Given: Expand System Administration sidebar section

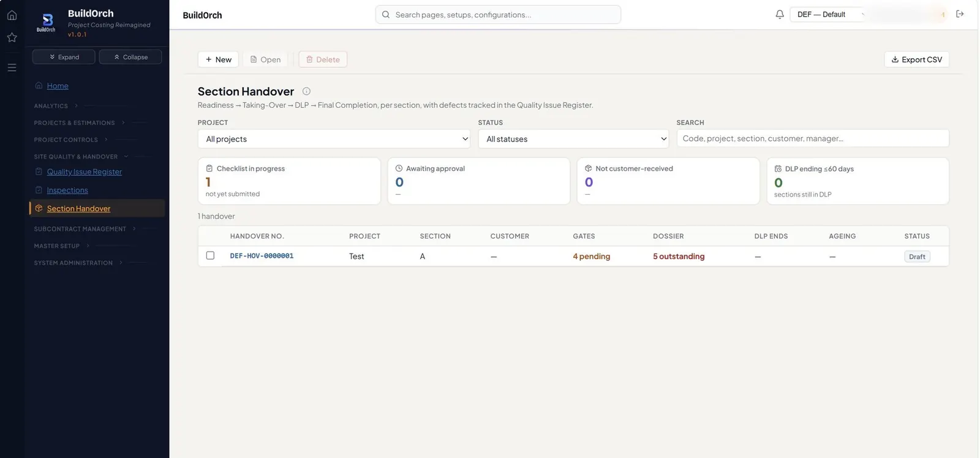Looking at the screenshot, I should click(x=78, y=263).
